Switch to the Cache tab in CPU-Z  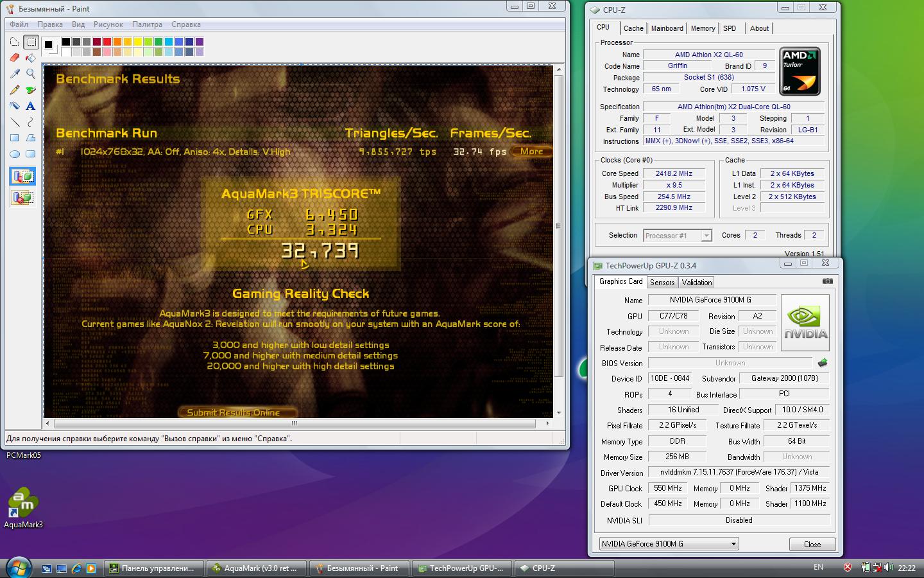click(x=633, y=28)
